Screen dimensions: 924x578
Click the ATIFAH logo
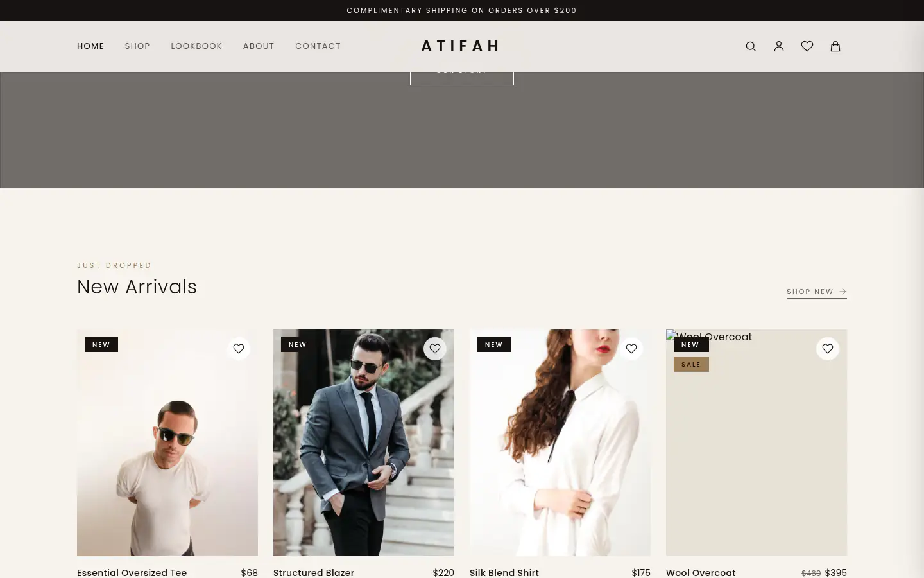pyautogui.click(x=461, y=46)
